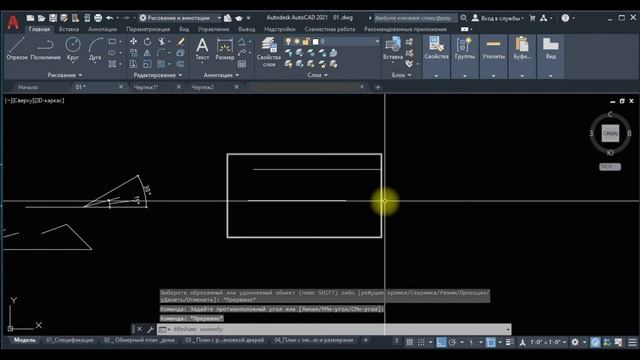This screenshot has height=360, width=640.
Task: Click the hatch tool icon
Action: [112, 64]
